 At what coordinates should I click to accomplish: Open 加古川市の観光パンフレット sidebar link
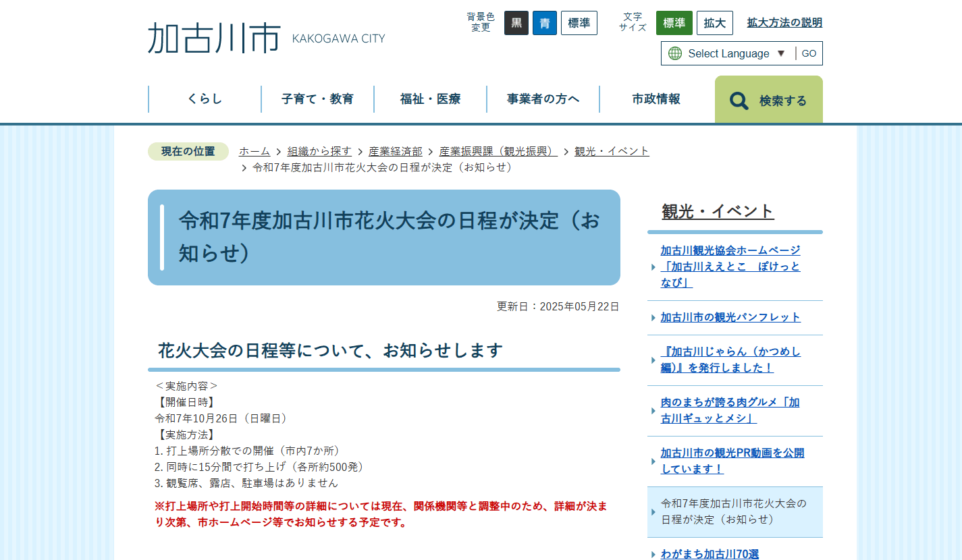point(730,317)
